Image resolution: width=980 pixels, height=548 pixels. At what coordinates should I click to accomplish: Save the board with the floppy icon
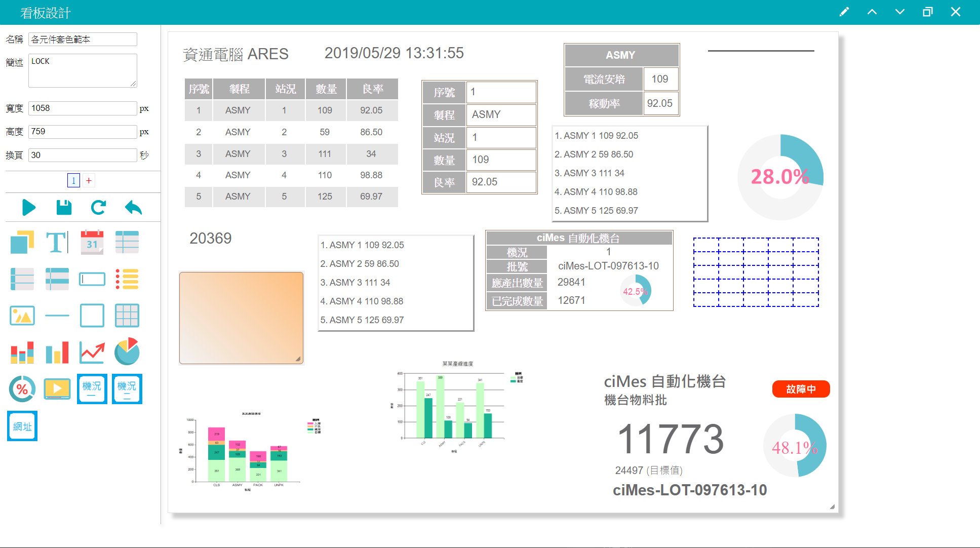[64, 208]
